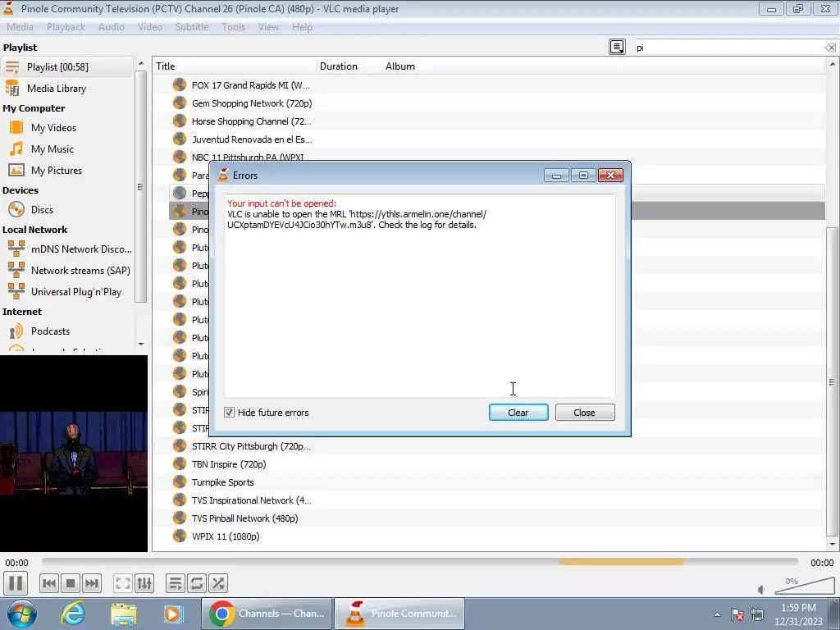Viewport: 840px width, 630px height.
Task: Open the Windows Start button
Action: click(x=21, y=614)
